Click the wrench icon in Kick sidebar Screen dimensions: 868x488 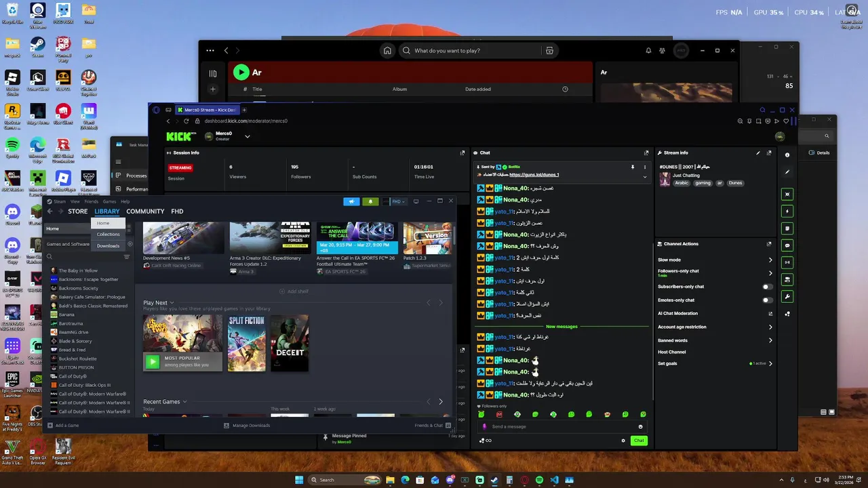click(787, 297)
